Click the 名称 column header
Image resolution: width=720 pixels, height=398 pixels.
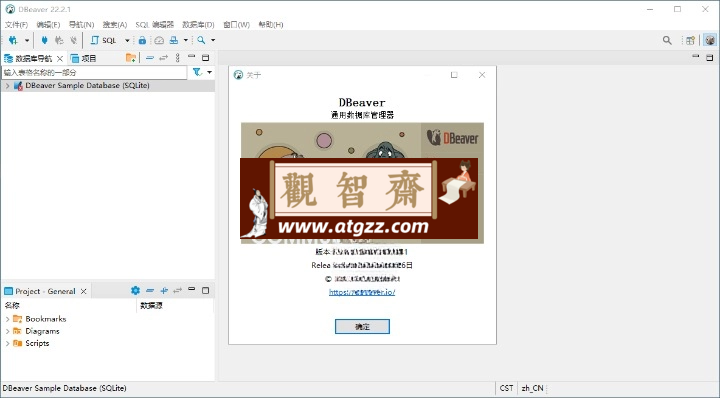12,305
